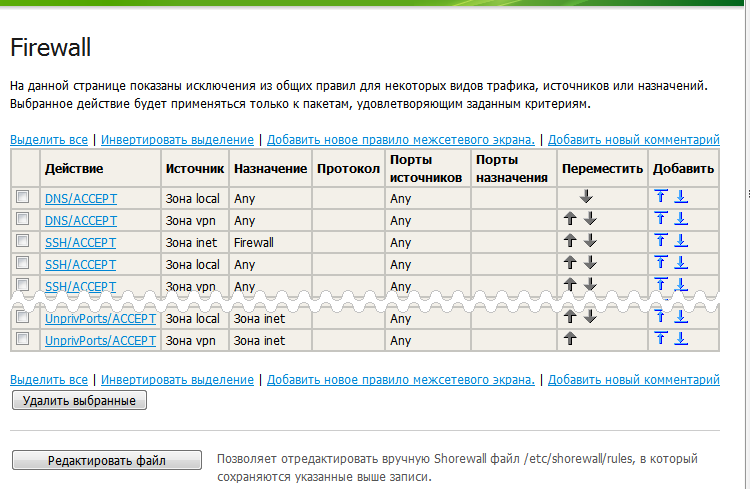Screen dimensions: 750x489
Task: Add rule below DNS/ACCEPT Зона local
Action: click(x=681, y=196)
